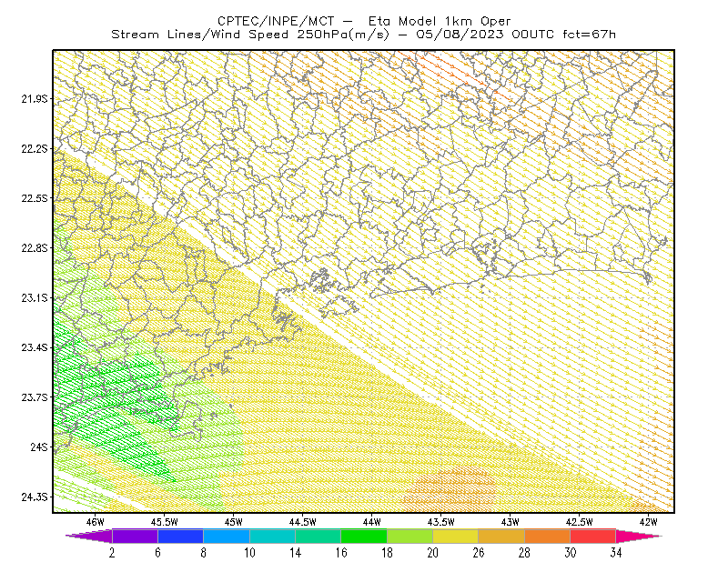The height and width of the screenshot is (562, 728).
Task: Click the 43.5W longitude axis label
Action: click(x=440, y=522)
